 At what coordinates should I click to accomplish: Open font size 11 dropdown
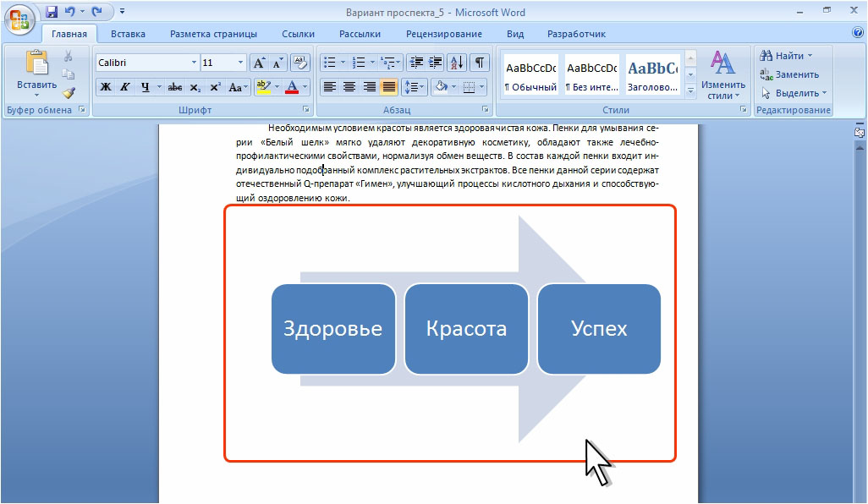(240, 63)
